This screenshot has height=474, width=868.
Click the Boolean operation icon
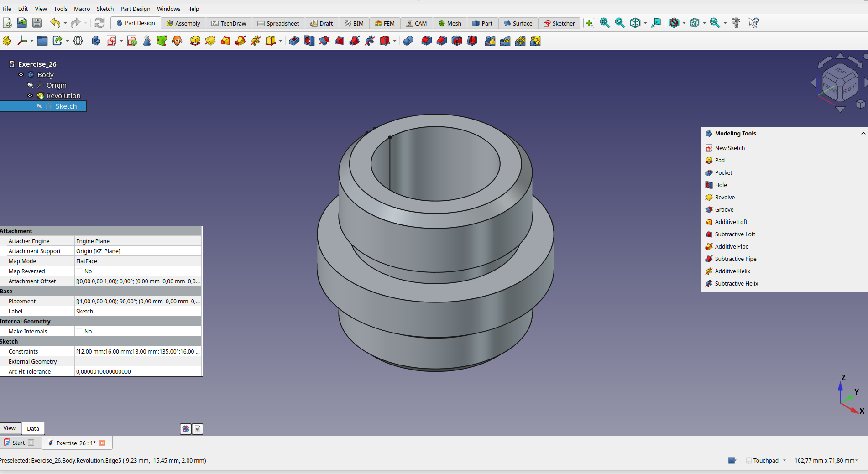coord(408,41)
